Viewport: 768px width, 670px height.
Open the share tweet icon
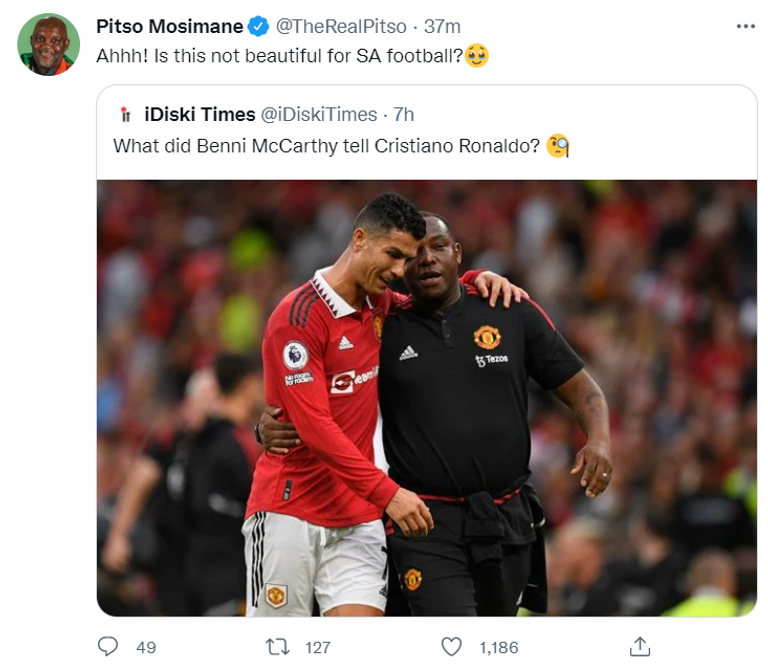[640, 646]
